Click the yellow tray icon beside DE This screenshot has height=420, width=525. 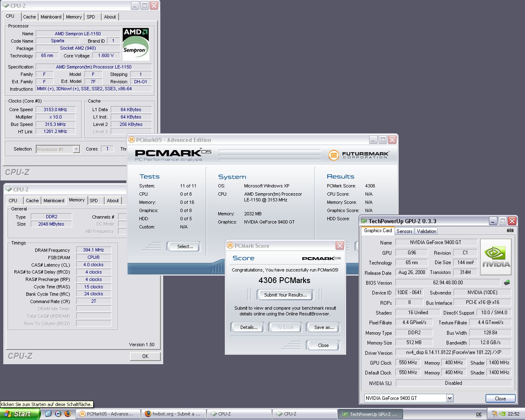(x=494, y=414)
